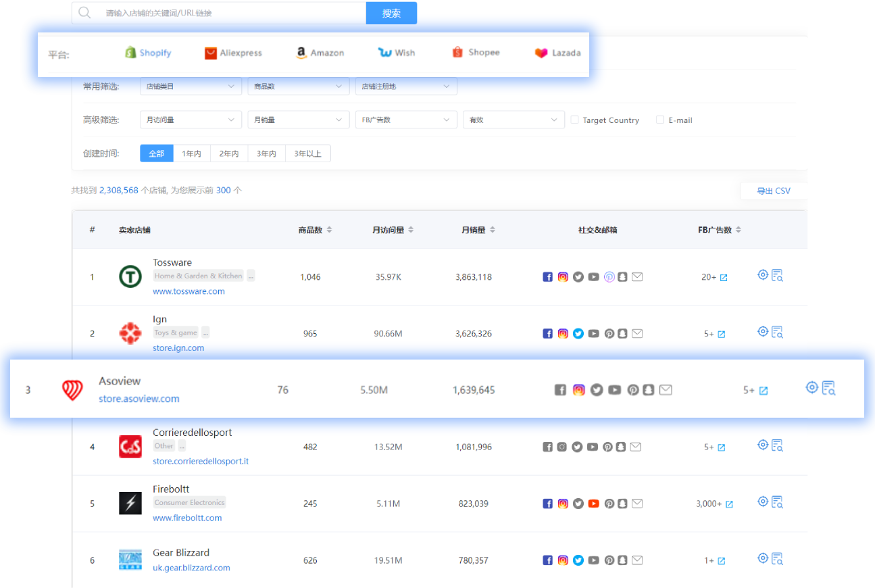Viewport: 875px width, 588px height.
Task: Open Asoview's YouTube icon
Action: pyautogui.click(x=614, y=390)
